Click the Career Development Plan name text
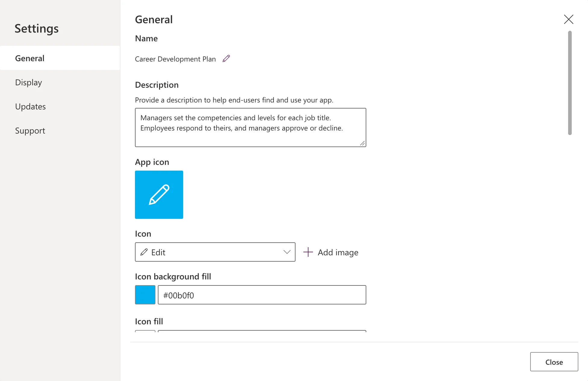 pos(175,59)
